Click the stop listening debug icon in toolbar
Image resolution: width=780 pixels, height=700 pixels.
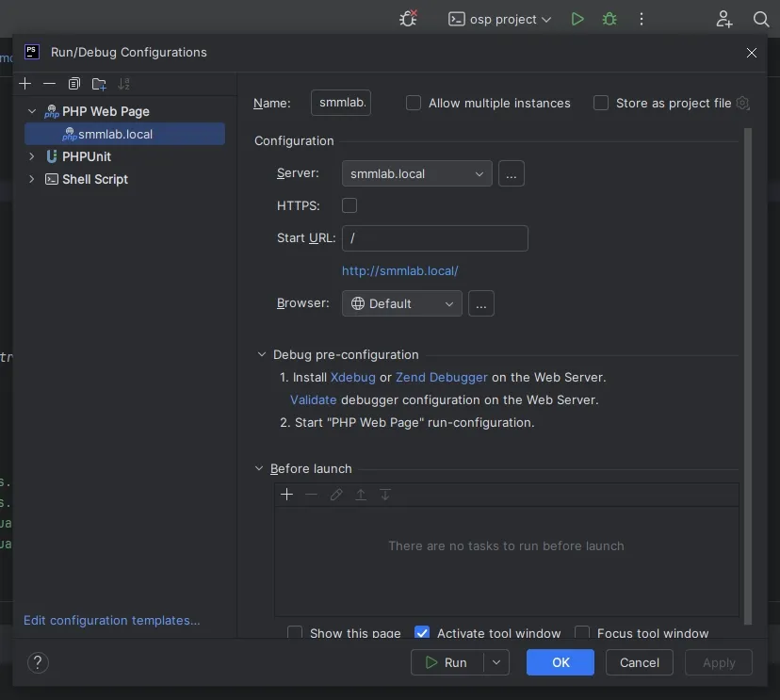(409, 19)
